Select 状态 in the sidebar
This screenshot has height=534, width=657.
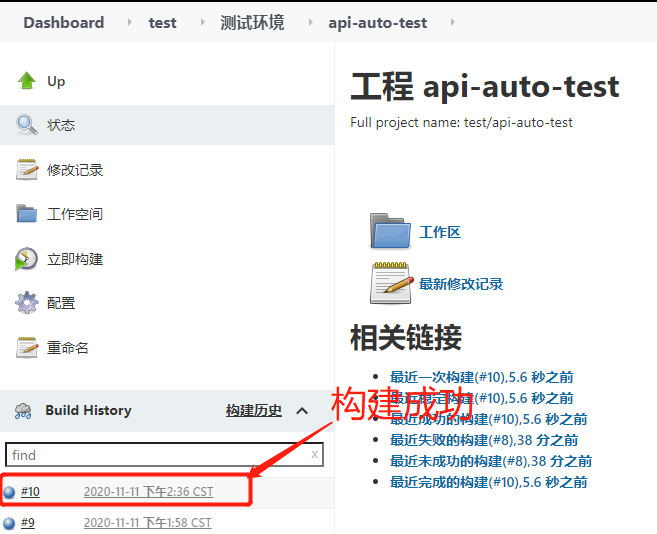[61, 125]
